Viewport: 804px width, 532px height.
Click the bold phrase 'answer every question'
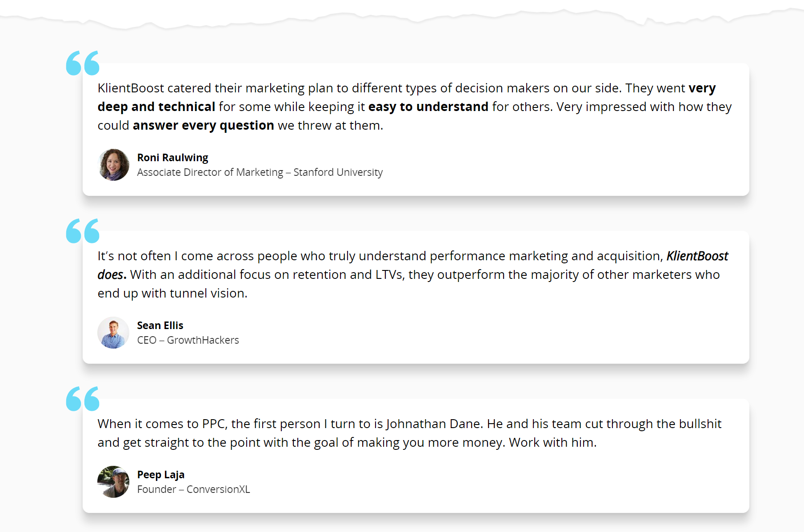click(203, 126)
